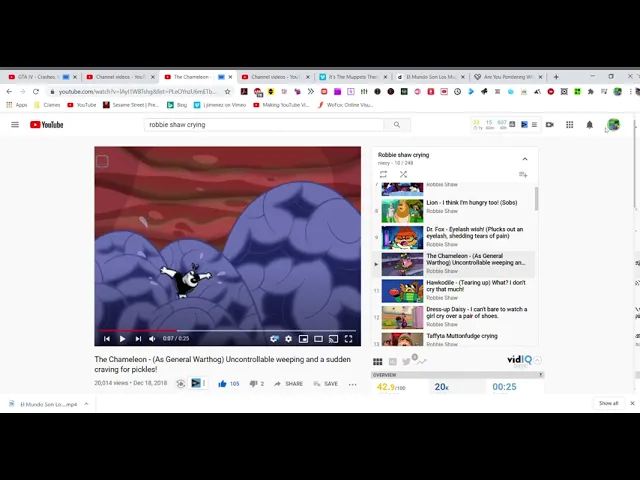640x480 pixels.
Task: Open the extensions puzzle icon
Action: 590,91
